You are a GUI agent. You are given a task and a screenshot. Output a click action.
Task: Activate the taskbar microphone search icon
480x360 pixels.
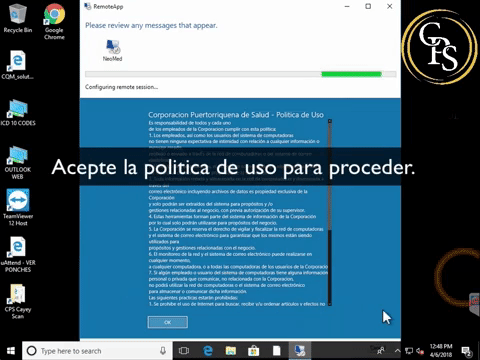pyautogui.click(x=163, y=351)
